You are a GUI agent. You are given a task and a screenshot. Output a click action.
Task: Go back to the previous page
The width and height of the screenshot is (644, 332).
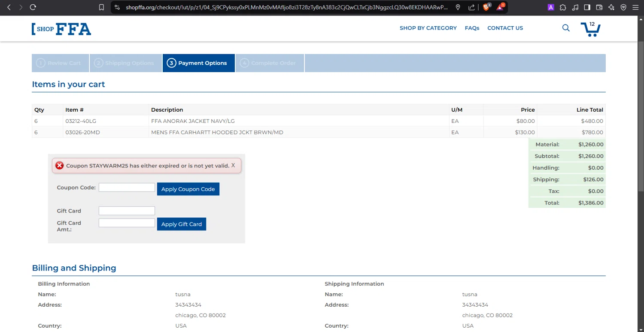[9, 7]
